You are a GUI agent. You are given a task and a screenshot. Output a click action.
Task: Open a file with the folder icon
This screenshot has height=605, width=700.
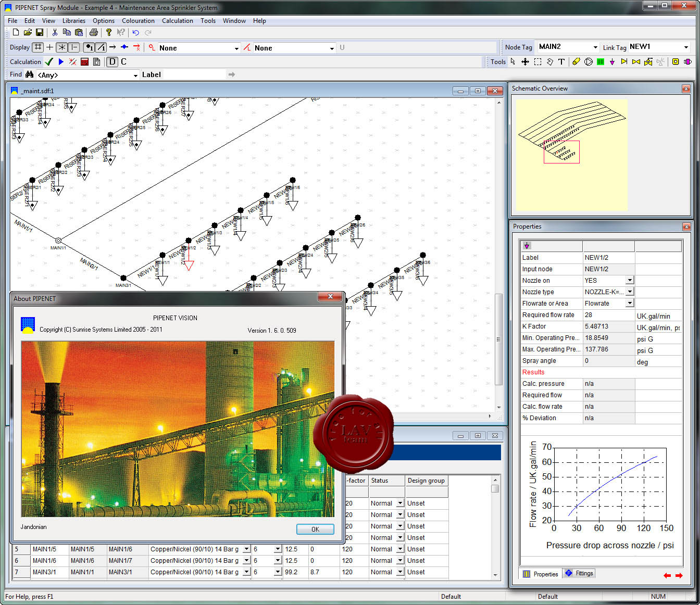click(28, 32)
